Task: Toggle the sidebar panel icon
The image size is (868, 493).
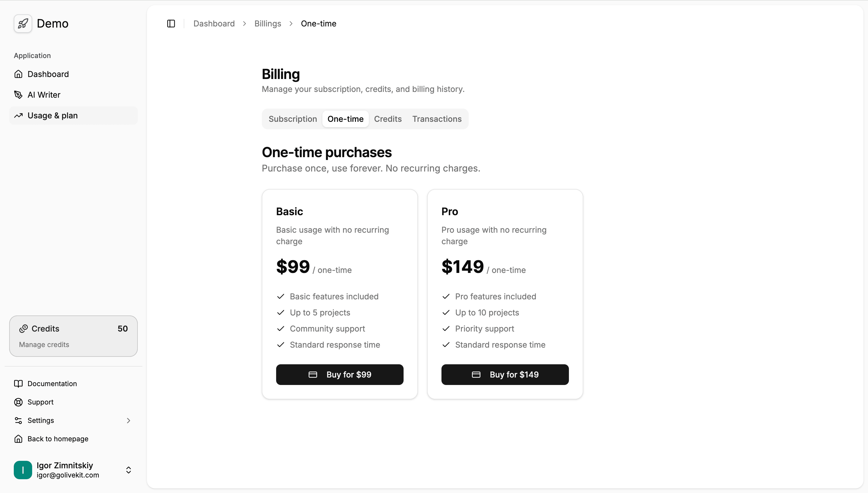Action: click(171, 23)
